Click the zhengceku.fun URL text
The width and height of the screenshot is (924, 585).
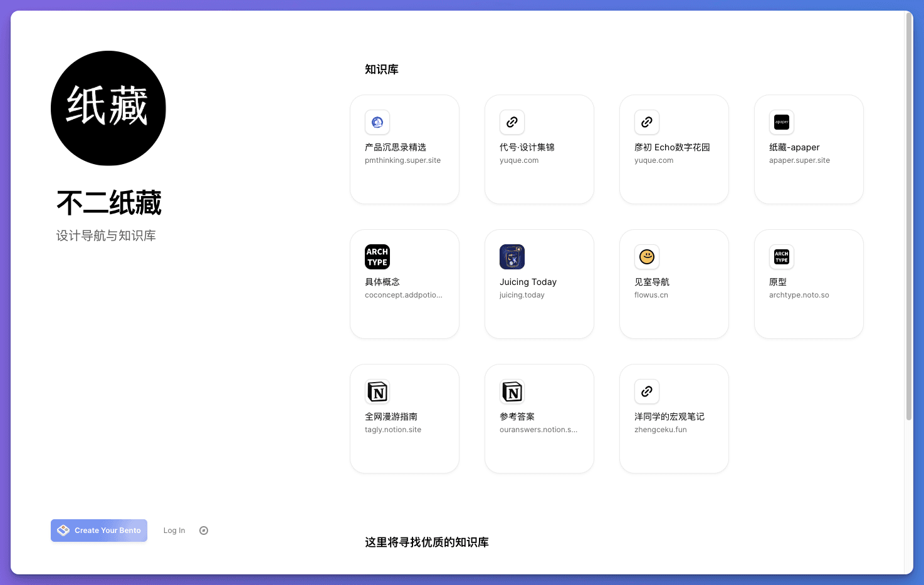[x=661, y=430]
